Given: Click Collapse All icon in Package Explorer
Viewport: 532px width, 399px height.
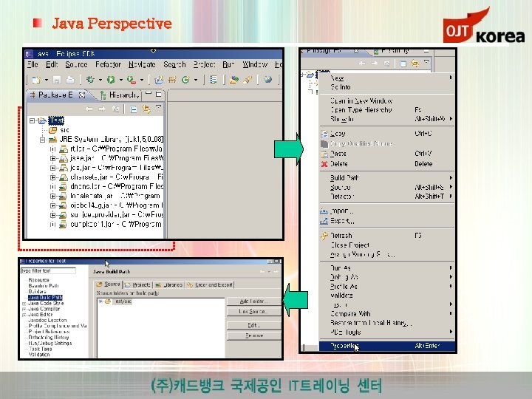Looking at the screenshot, I should (x=133, y=109).
